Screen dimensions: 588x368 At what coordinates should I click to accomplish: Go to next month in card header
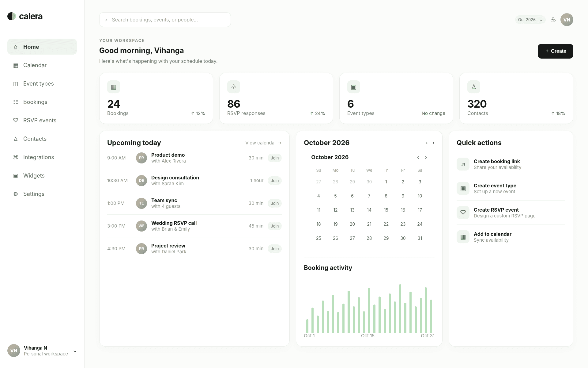(434, 143)
